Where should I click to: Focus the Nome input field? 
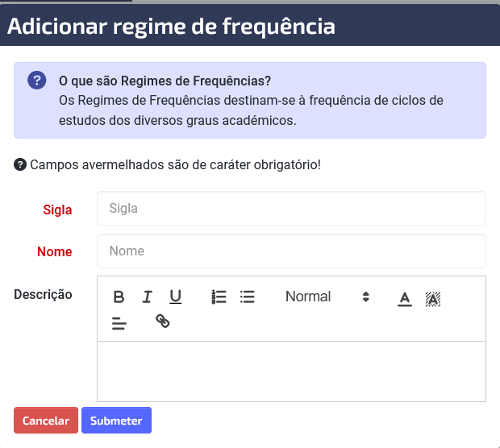(291, 251)
